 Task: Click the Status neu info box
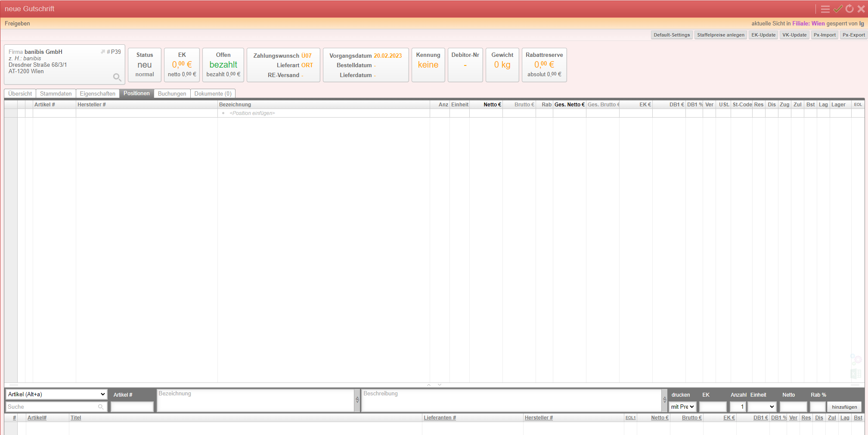(145, 65)
